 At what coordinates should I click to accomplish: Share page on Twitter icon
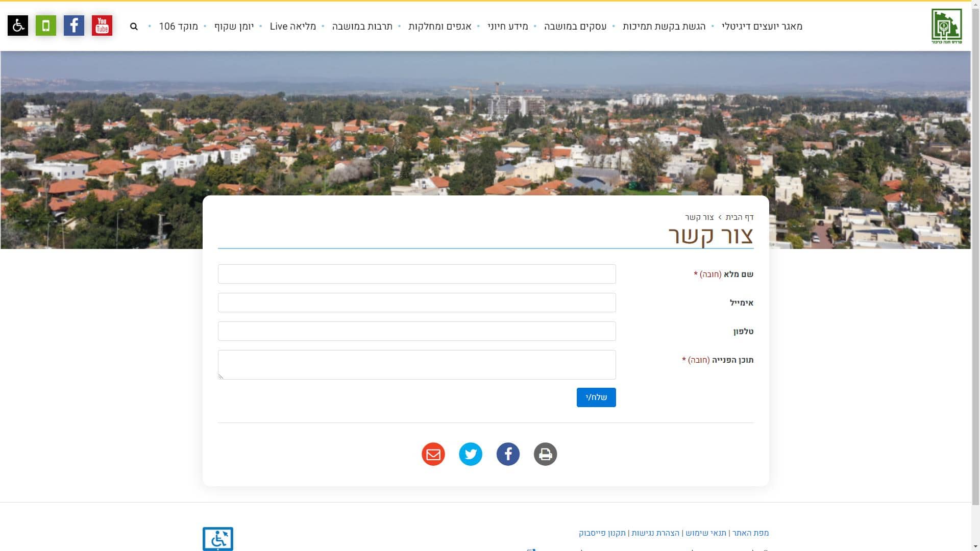click(471, 454)
